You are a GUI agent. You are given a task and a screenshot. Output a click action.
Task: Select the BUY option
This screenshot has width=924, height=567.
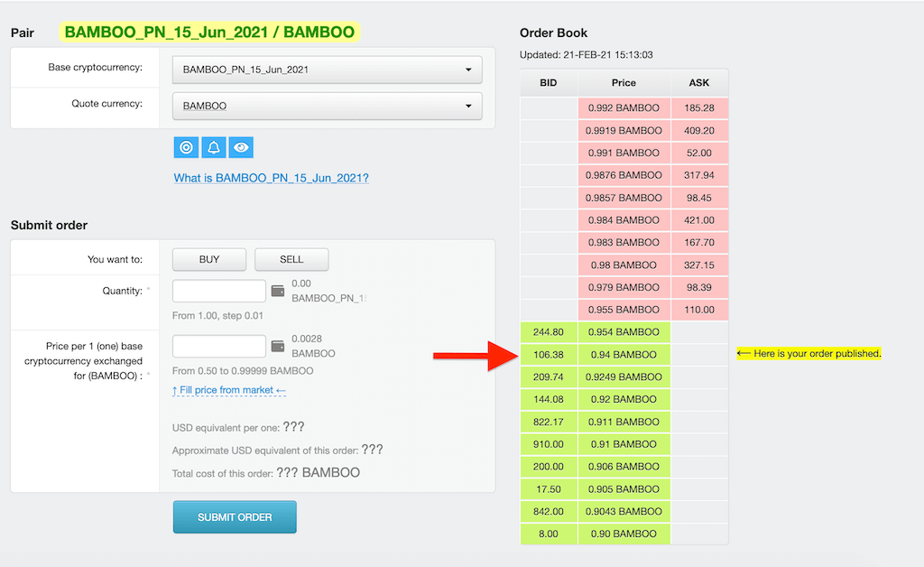tap(208, 259)
